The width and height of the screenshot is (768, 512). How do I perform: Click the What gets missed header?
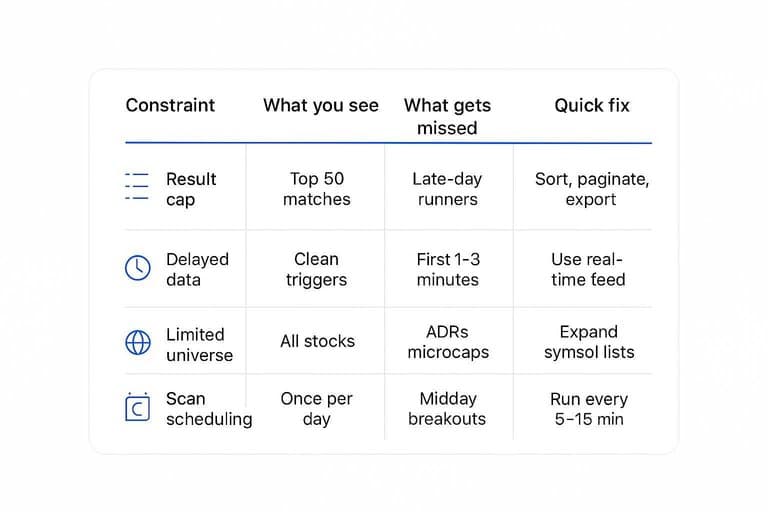pyautogui.click(x=447, y=116)
